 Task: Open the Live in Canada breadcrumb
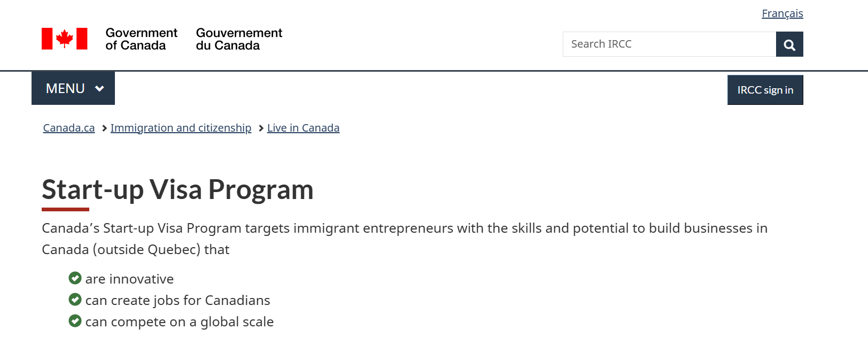tap(303, 128)
